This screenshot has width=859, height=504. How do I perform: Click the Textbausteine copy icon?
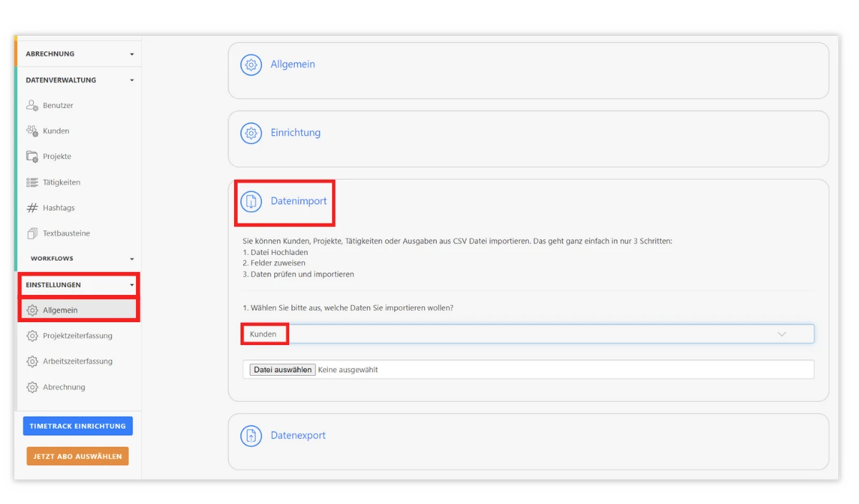31,233
